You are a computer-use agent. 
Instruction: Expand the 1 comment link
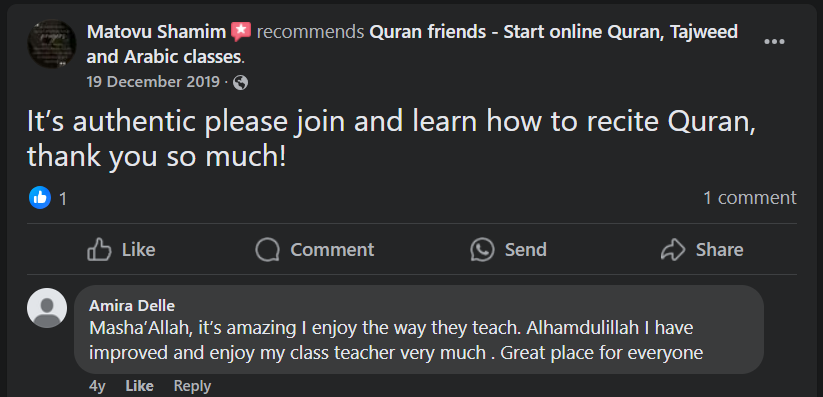tap(750, 198)
